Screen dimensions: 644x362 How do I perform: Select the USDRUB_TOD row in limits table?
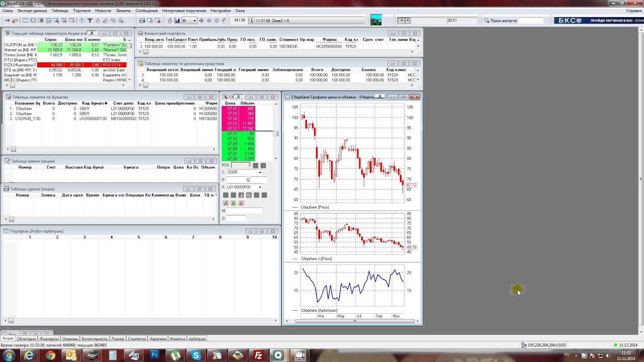coord(111,119)
